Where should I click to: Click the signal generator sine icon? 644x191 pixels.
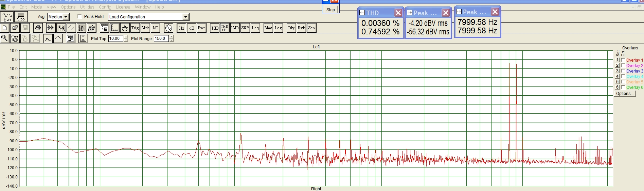pyautogui.click(x=168, y=28)
